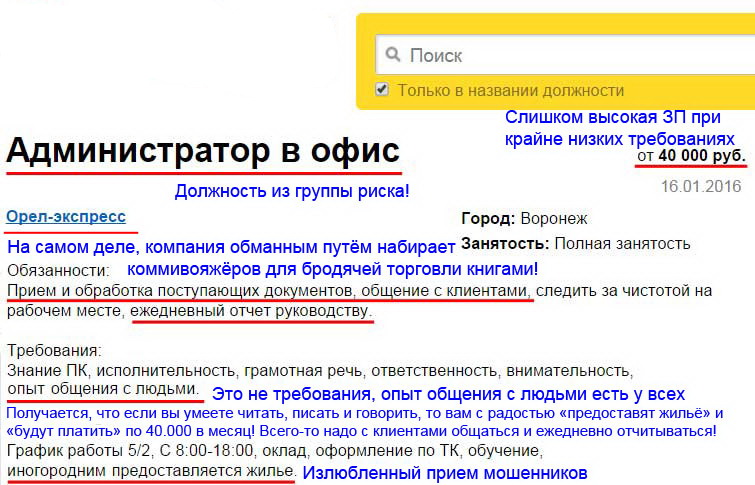Click the Требования heading
Viewport: 755px width, 485px height.
(54, 350)
